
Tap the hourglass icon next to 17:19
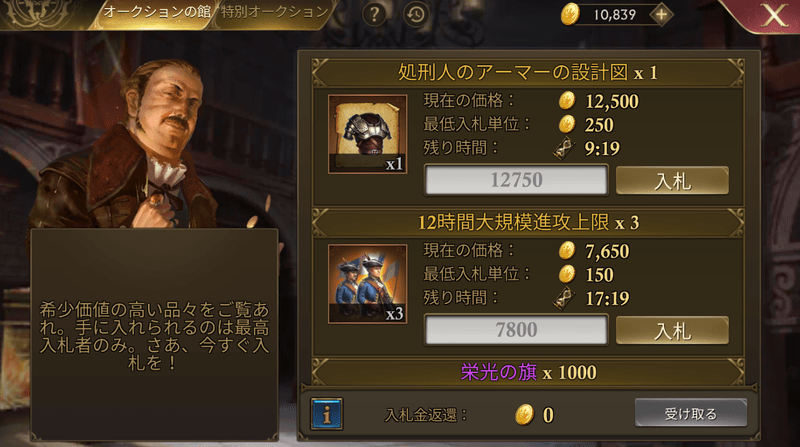(x=564, y=298)
